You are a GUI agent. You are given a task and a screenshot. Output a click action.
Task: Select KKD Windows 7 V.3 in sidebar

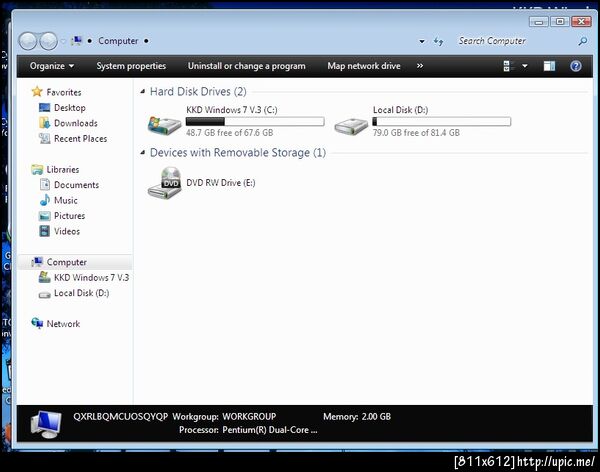click(x=91, y=278)
